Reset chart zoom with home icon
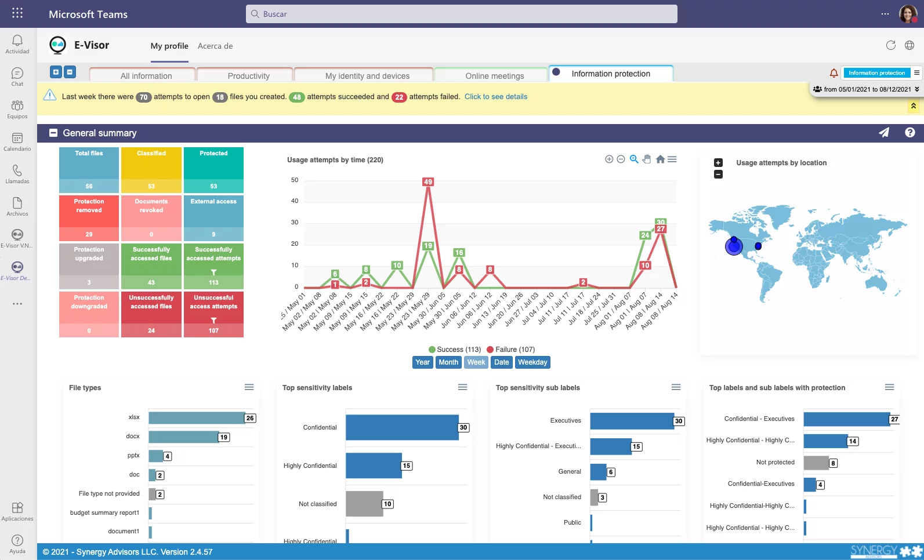Viewport: 924px width, 560px height. [x=660, y=159]
